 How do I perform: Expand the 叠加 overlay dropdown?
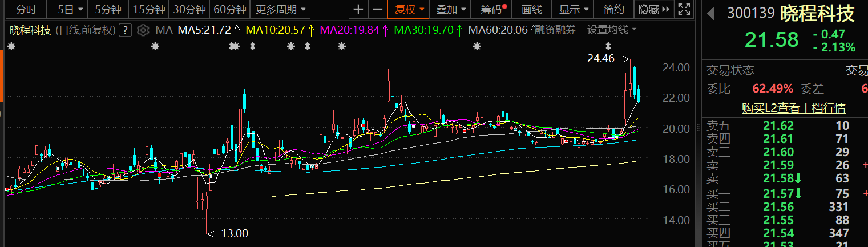[450, 9]
